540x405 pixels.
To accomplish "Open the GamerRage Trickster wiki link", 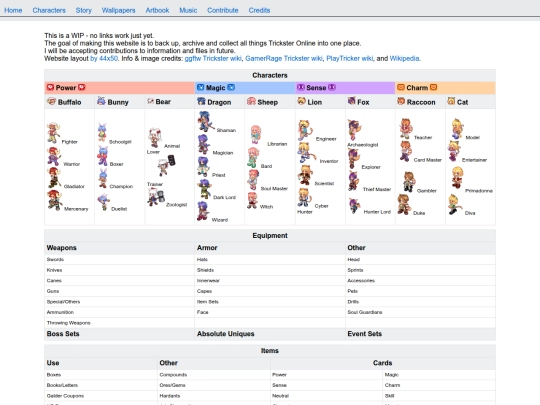I will [x=284, y=59].
